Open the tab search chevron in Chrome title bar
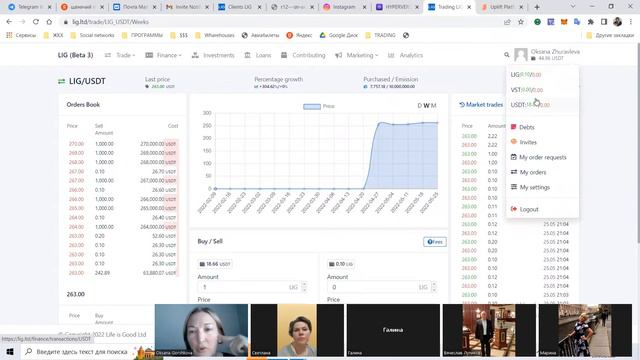The width and height of the screenshot is (640, 360). pos(573,7)
